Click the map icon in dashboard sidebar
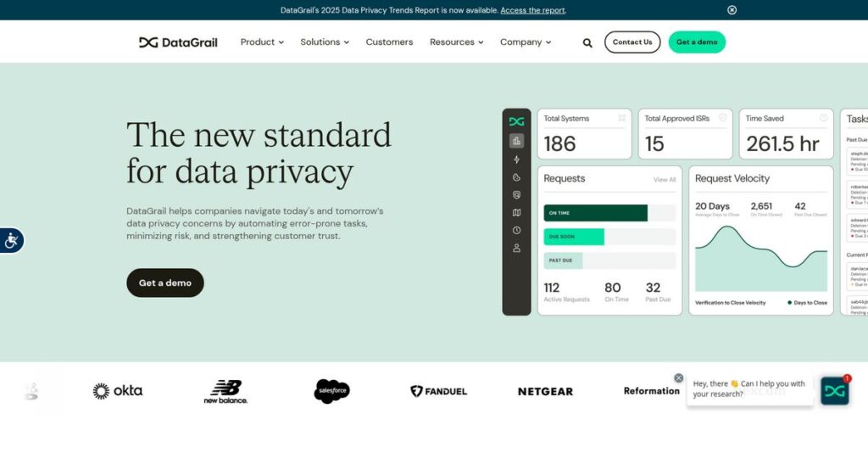Screen dimensions: 868x453 coord(516,213)
